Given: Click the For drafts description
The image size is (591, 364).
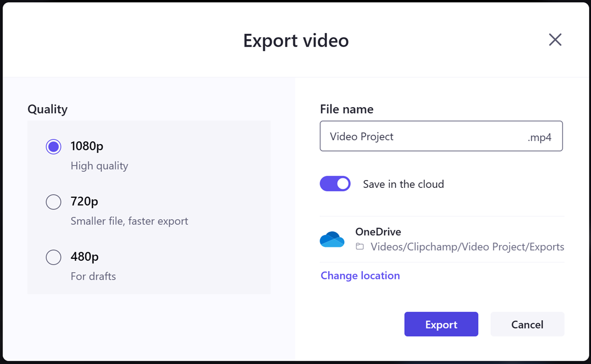Looking at the screenshot, I should [x=94, y=276].
